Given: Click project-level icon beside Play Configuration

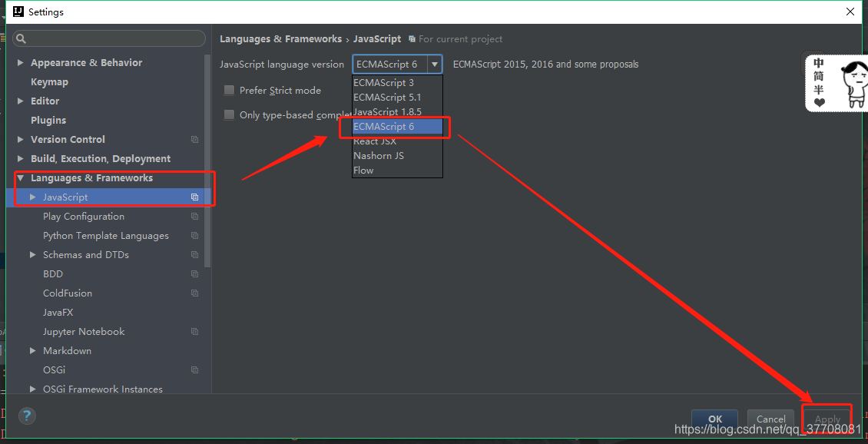Looking at the screenshot, I should click(x=194, y=217).
